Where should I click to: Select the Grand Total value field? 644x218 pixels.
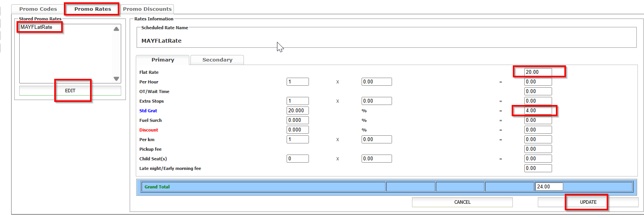pos(549,187)
